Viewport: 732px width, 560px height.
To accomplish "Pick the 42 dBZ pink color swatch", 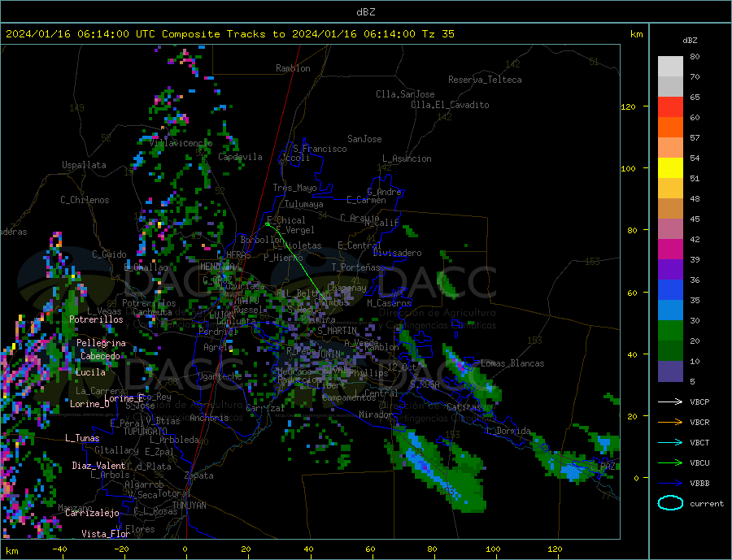I will (x=670, y=229).
